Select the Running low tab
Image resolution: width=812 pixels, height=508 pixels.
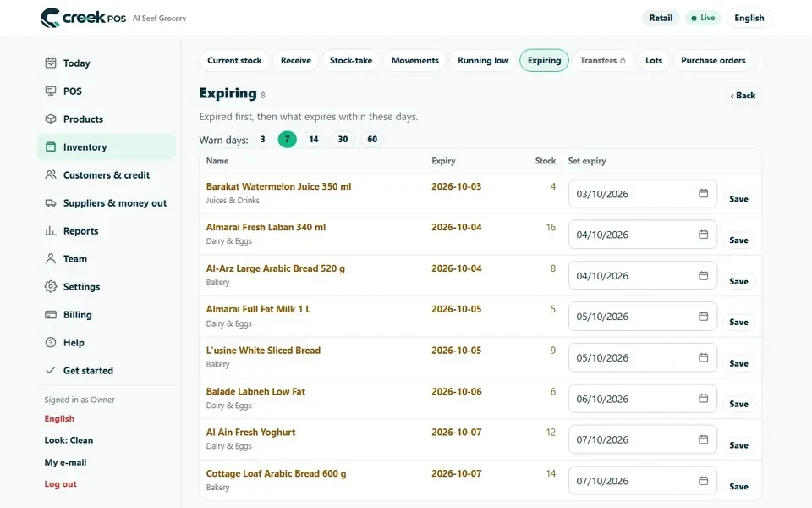(x=483, y=60)
